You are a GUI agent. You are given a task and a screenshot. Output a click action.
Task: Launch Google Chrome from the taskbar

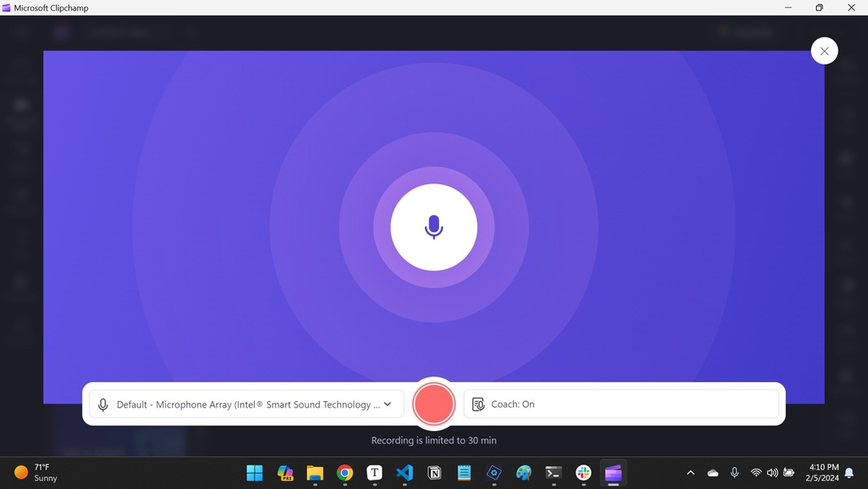coord(344,473)
